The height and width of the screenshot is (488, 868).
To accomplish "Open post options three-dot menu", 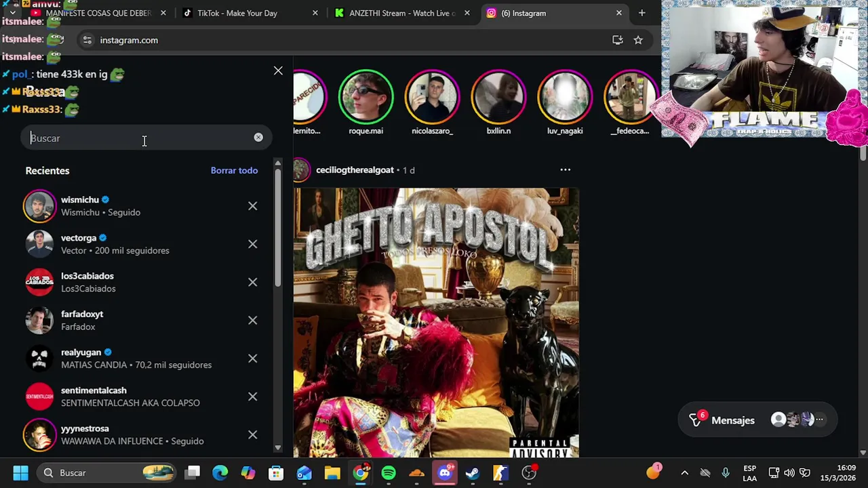I will click(x=565, y=170).
